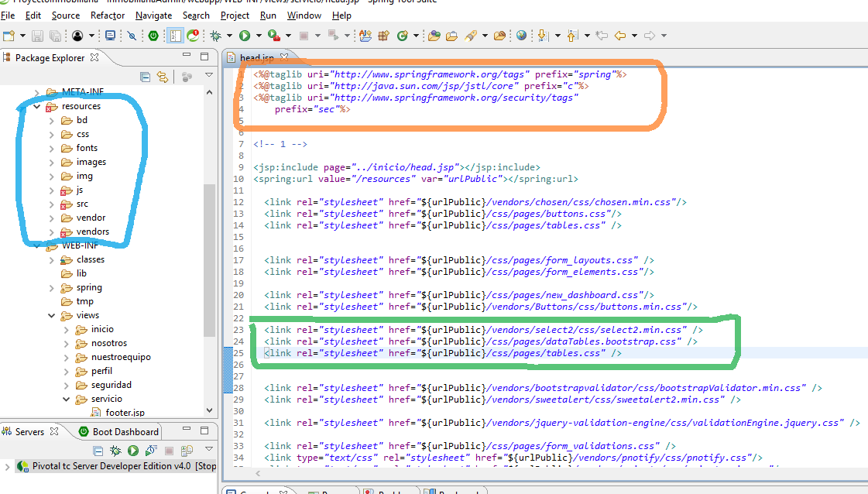
Task: Toggle the show line numbers toolbar button
Action: [x=176, y=36]
